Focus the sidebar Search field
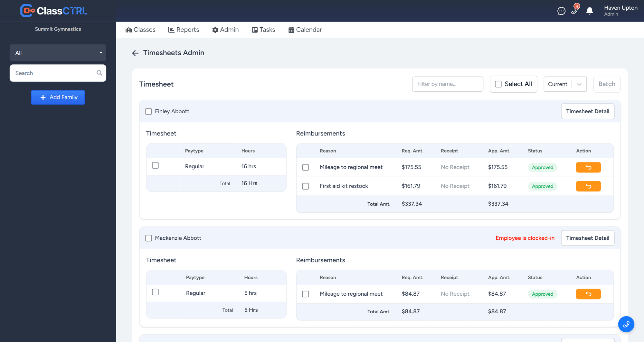Viewport: 644px width, 342px height. [x=58, y=73]
